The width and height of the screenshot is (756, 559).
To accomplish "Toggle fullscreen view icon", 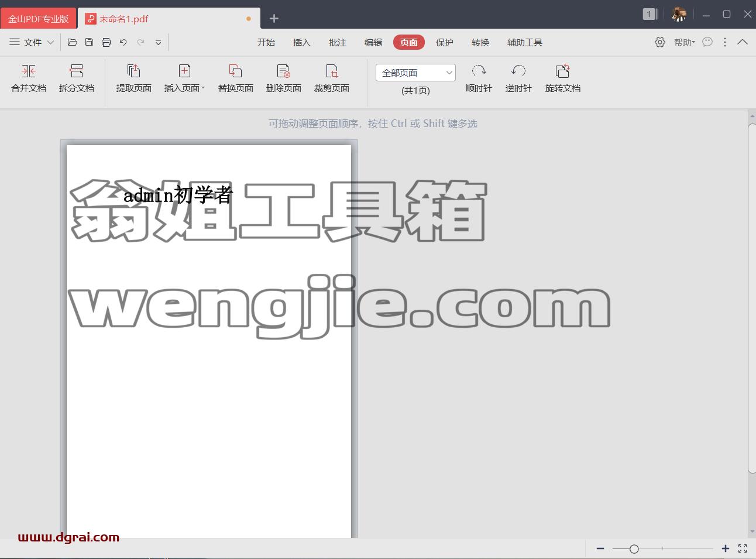I will [743, 548].
